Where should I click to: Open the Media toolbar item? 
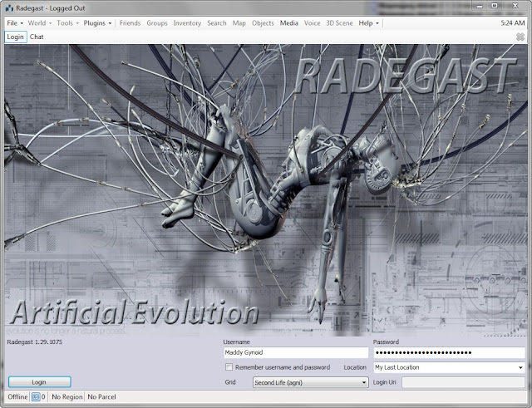coord(289,23)
